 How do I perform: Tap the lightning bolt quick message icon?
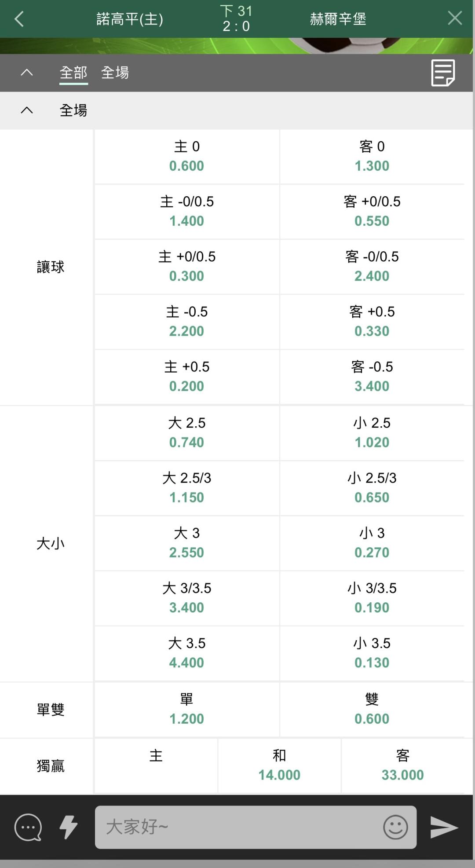click(x=69, y=827)
